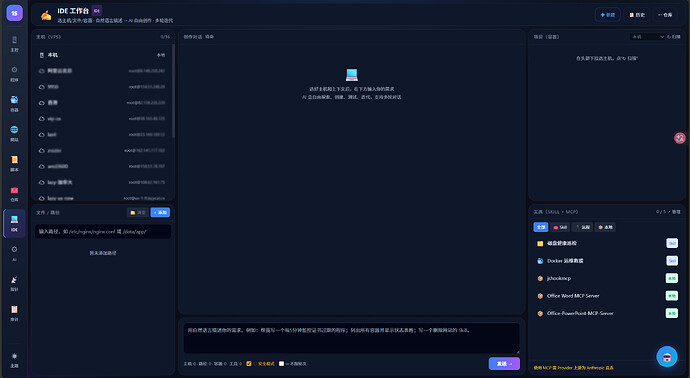Toggle the Skill badge for 磁盘健康巡检
The image size is (690, 378).
pos(672,243)
